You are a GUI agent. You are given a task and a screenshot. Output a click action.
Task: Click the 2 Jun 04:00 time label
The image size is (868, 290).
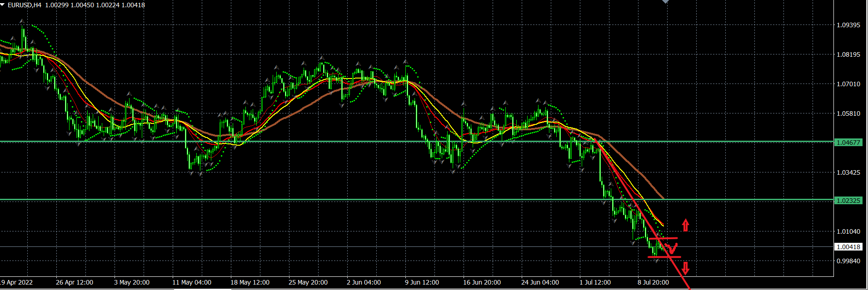[x=364, y=282]
